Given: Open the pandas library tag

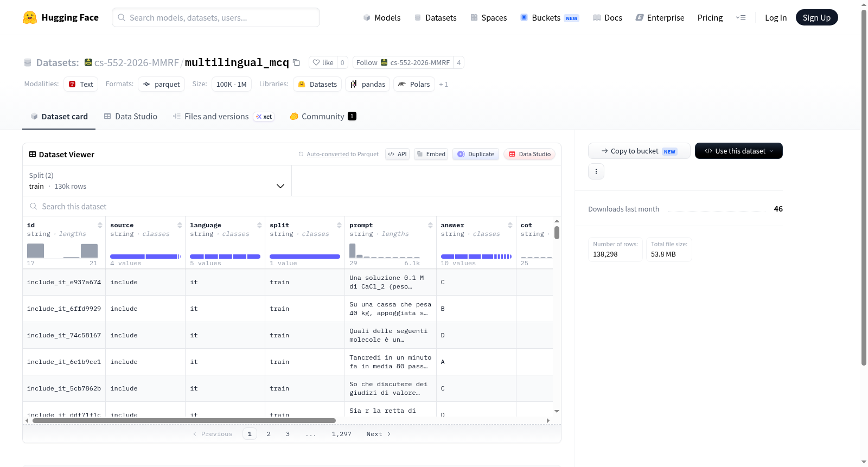Looking at the screenshot, I should click(x=367, y=84).
